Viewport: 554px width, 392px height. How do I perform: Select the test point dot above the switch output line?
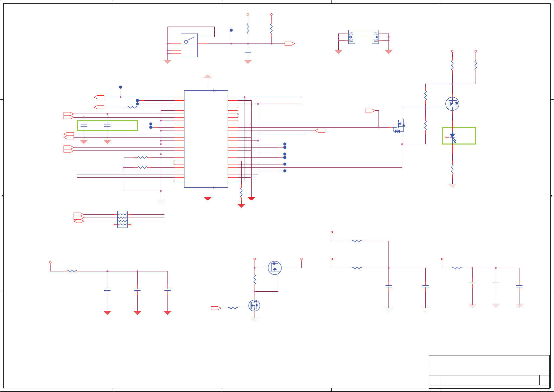(x=231, y=30)
